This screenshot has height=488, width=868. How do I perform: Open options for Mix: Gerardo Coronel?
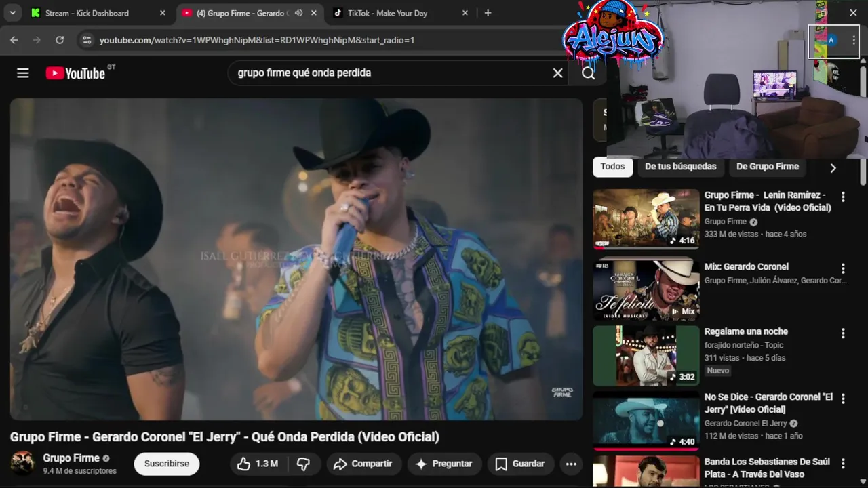click(x=843, y=268)
